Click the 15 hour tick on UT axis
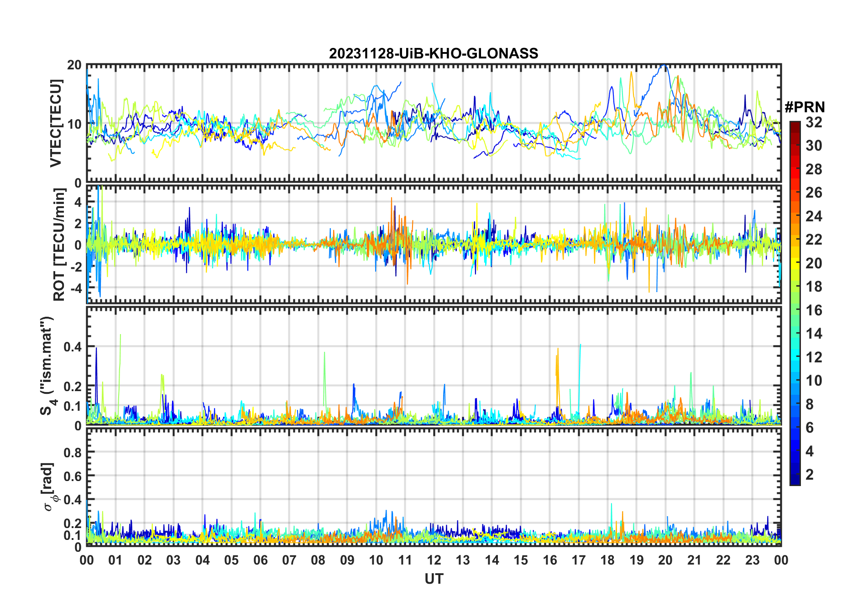The width and height of the screenshot is (868, 607). [521, 560]
